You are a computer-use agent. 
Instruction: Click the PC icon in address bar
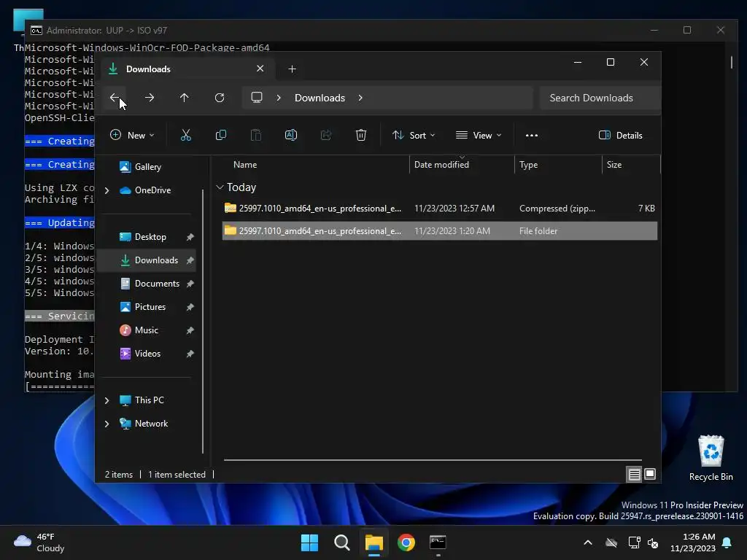pos(257,98)
